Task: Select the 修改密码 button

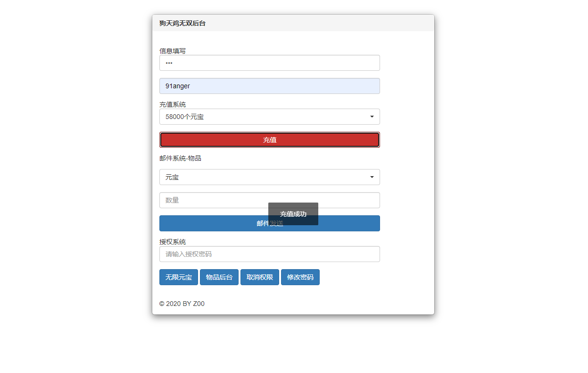Action: (x=300, y=277)
